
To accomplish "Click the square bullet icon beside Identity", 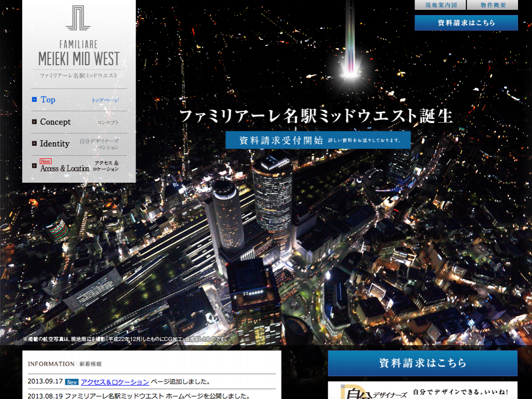I will pos(34,144).
